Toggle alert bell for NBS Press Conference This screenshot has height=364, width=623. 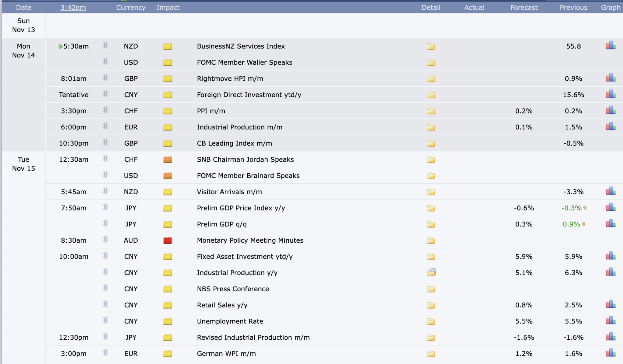coord(105,288)
